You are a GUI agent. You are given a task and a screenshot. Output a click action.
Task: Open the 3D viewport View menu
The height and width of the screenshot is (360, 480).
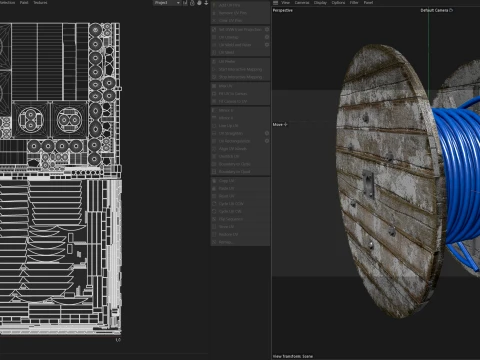coord(286,3)
